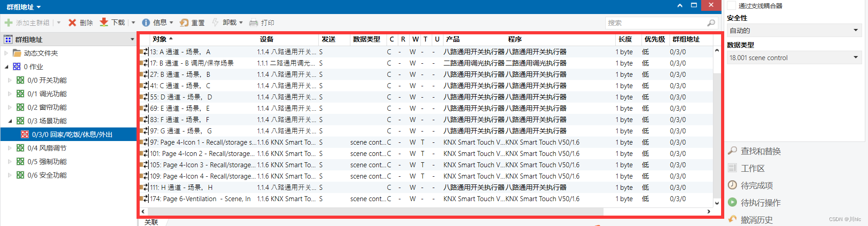This screenshot has width=868, height=226.
Task: Open the 工作区 workspace panel
Action: tap(752, 168)
